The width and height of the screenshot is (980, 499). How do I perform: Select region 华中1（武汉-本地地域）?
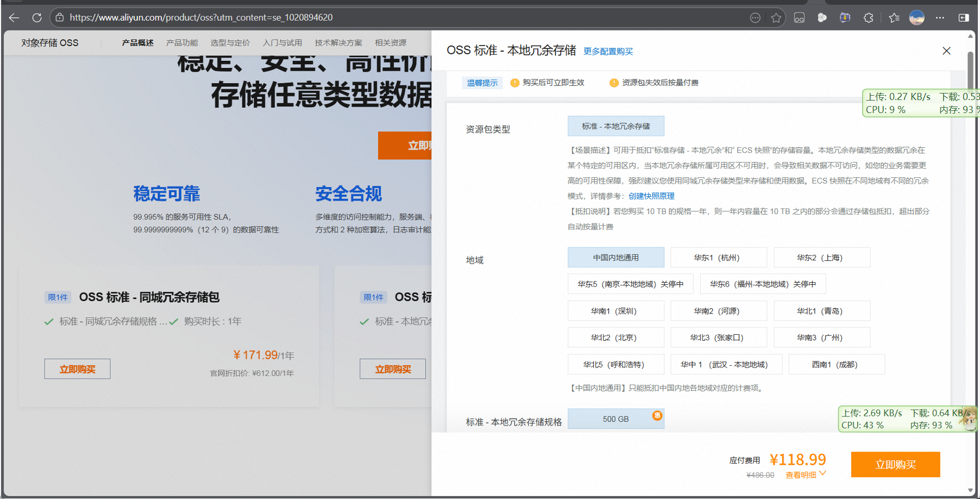tap(726, 364)
